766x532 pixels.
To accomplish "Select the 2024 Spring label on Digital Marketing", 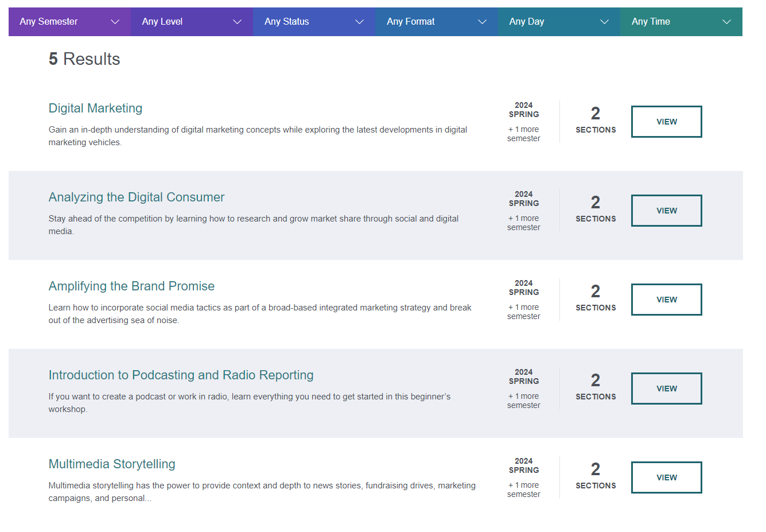I will [x=523, y=110].
